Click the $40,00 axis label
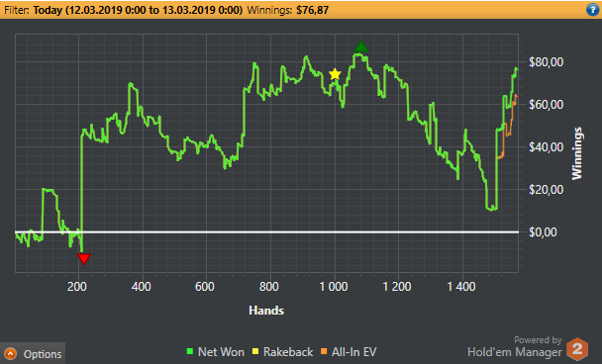 coord(546,147)
